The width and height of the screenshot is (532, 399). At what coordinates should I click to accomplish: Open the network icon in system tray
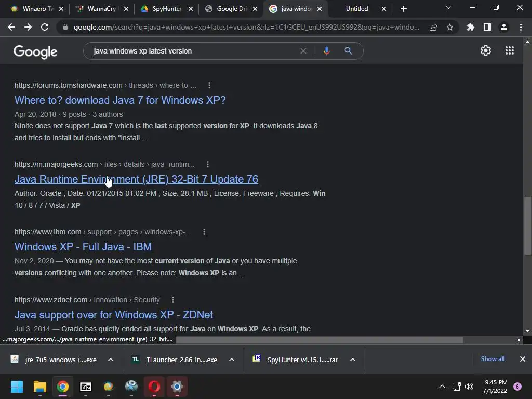pyautogui.click(x=456, y=387)
